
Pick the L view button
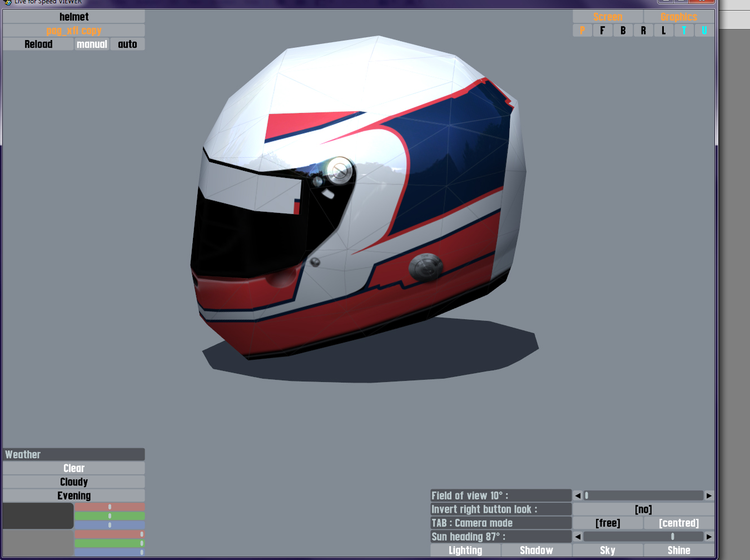coord(664,31)
